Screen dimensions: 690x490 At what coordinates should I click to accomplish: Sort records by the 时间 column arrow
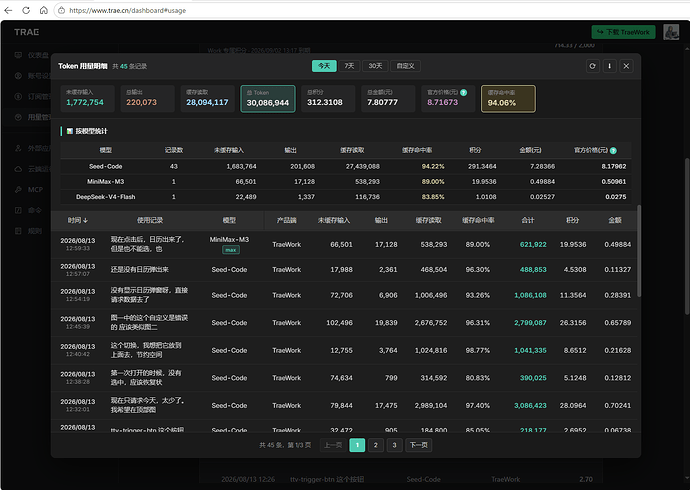[85, 220]
